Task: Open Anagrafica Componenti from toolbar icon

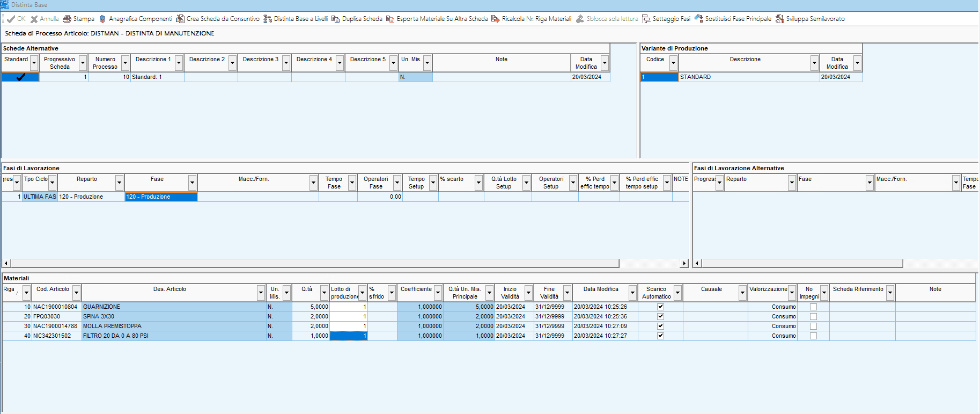Action: (102, 19)
